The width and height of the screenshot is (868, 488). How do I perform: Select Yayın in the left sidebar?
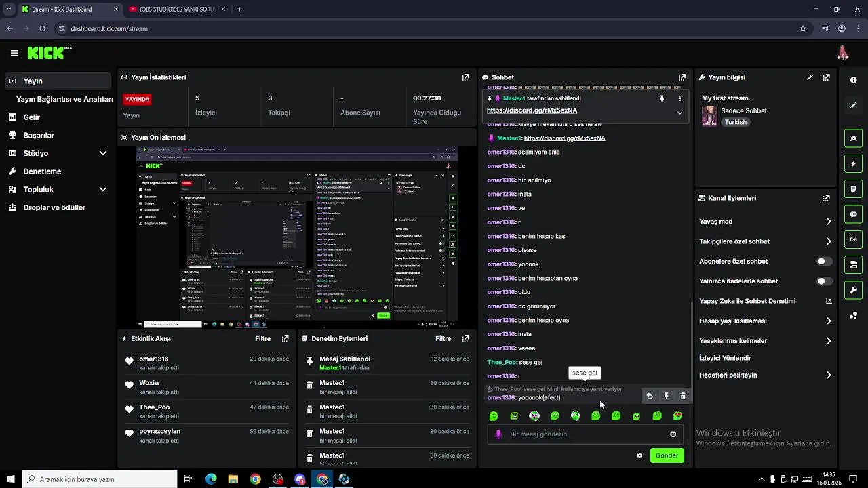(x=57, y=81)
